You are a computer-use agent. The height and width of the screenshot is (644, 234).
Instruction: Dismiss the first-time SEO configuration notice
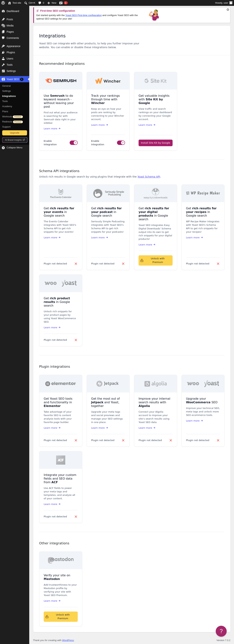(x=228, y=9)
